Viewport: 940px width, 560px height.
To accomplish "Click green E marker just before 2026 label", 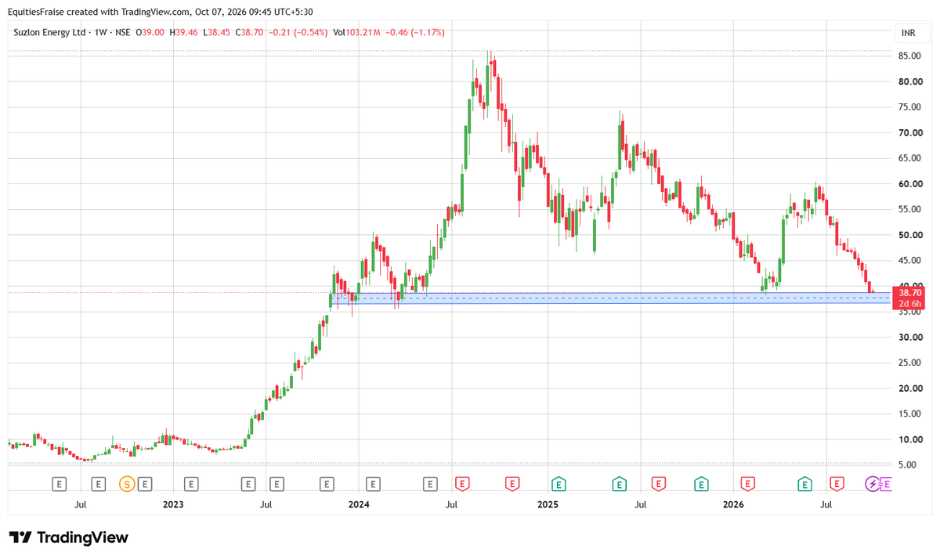I will click(701, 484).
